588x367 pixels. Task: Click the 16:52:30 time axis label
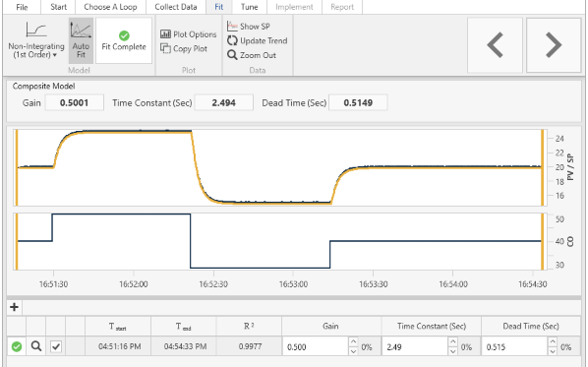tap(213, 284)
